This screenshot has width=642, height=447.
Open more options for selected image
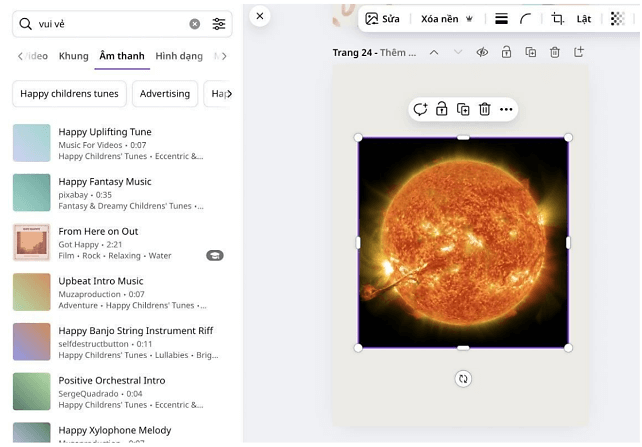pos(506,109)
